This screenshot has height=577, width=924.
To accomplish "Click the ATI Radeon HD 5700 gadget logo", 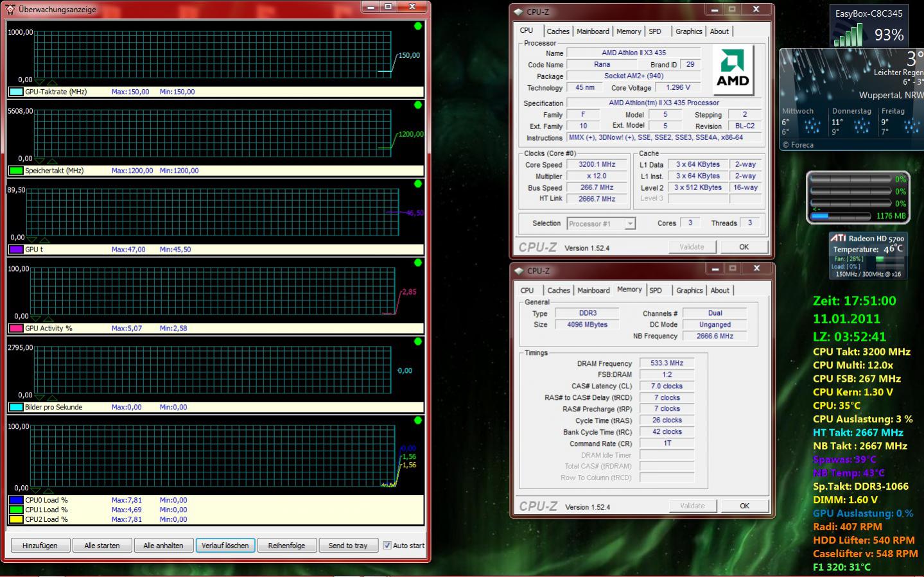I will pos(838,238).
